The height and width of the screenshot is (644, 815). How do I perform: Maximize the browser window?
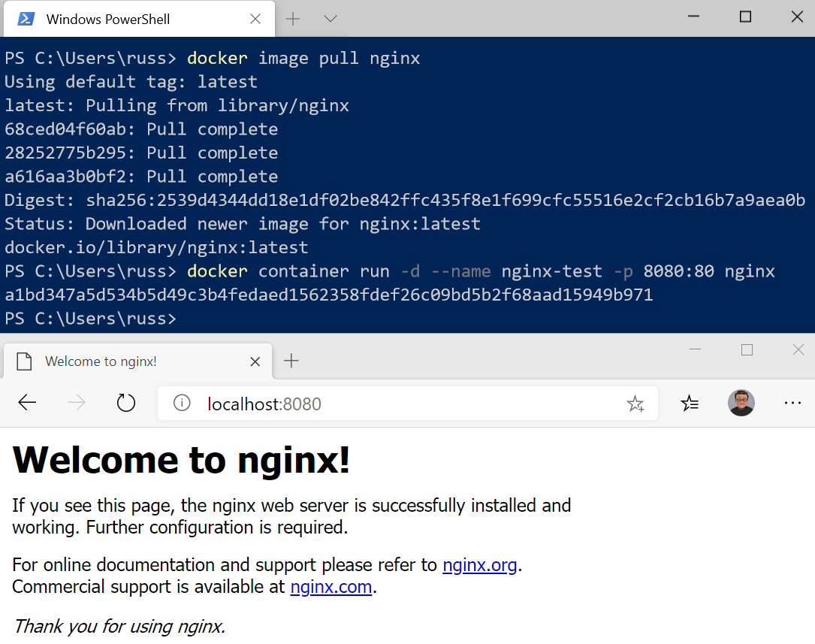click(x=747, y=350)
